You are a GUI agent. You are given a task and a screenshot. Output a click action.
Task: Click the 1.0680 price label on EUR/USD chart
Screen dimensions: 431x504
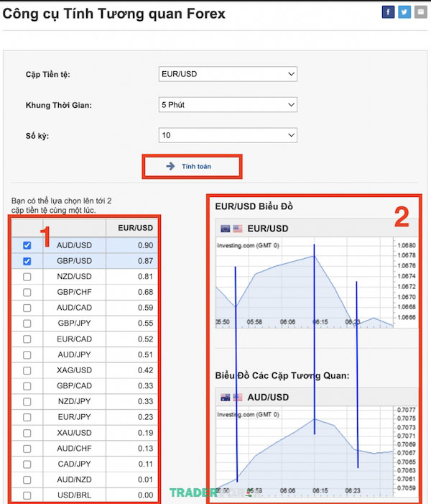(407, 246)
